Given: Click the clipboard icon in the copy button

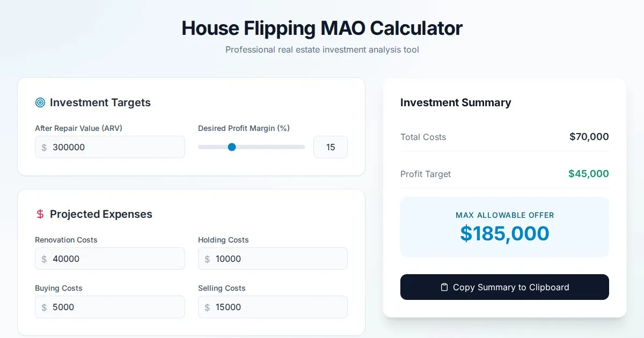Looking at the screenshot, I should tap(444, 287).
